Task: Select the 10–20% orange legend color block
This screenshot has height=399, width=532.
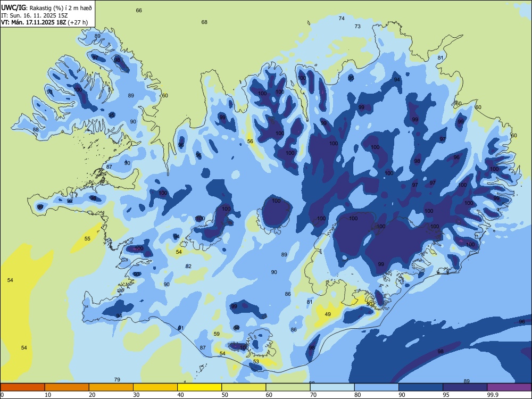Action: click(67, 387)
